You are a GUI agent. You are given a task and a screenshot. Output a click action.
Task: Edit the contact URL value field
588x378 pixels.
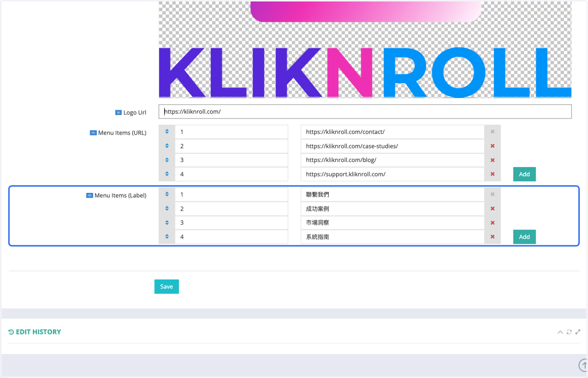392,132
